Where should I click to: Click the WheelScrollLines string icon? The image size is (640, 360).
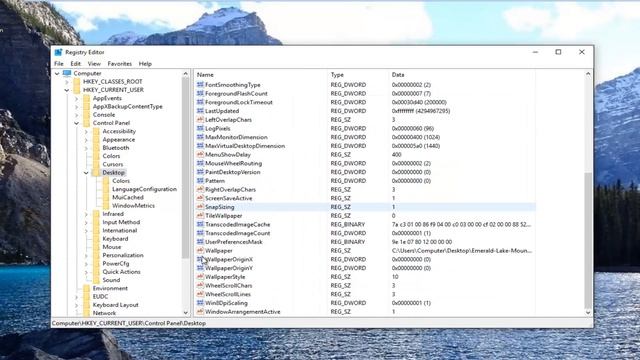click(200, 294)
